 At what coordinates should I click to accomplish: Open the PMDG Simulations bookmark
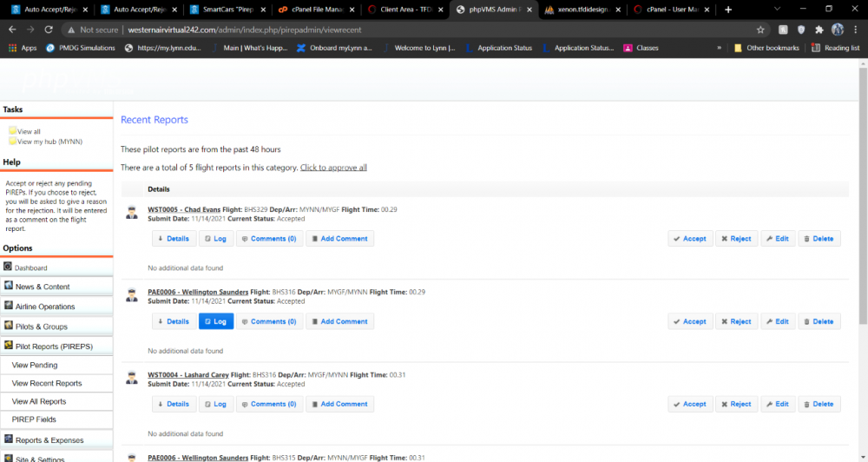pyautogui.click(x=81, y=48)
